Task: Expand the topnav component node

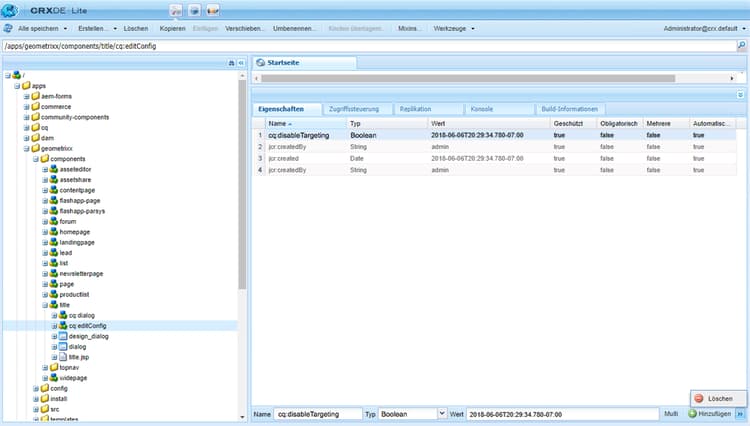Action: [45, 367]
